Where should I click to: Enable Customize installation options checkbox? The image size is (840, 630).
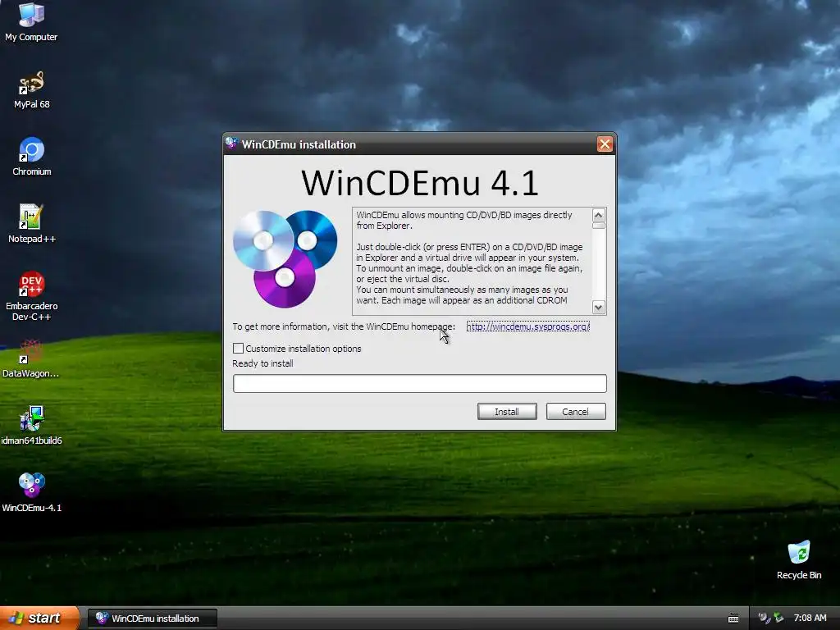(239, 348)
